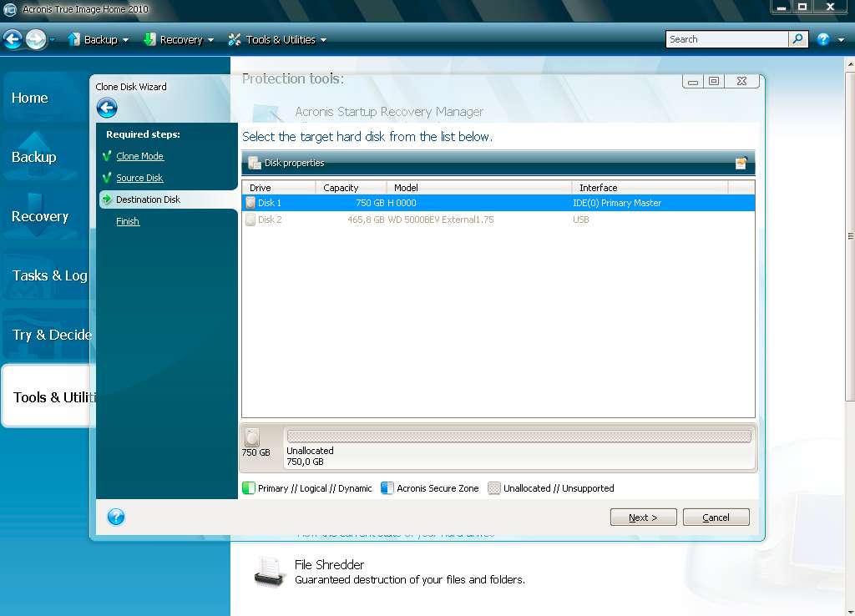Image resolution: width=855 pixels, height=616 pixels.
Task: Sort by the Drive column header
Action: point(279,188)
